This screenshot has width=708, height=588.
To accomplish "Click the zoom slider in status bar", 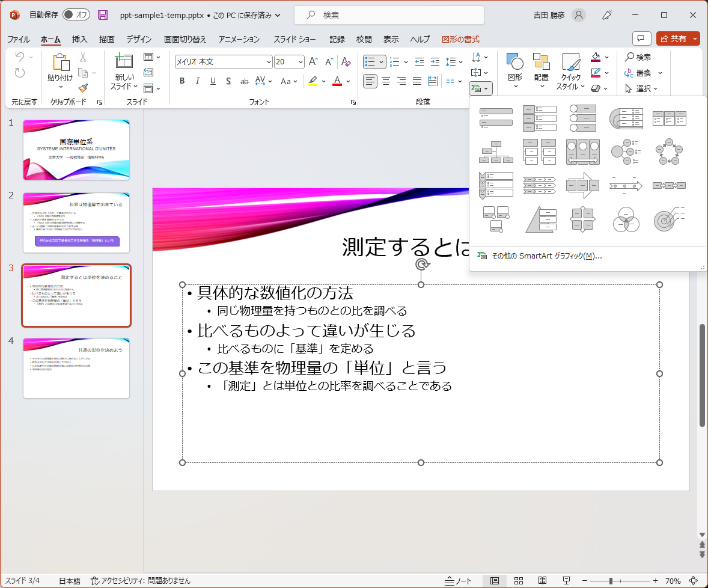I will pyautogui.click(x=611, y=581).
